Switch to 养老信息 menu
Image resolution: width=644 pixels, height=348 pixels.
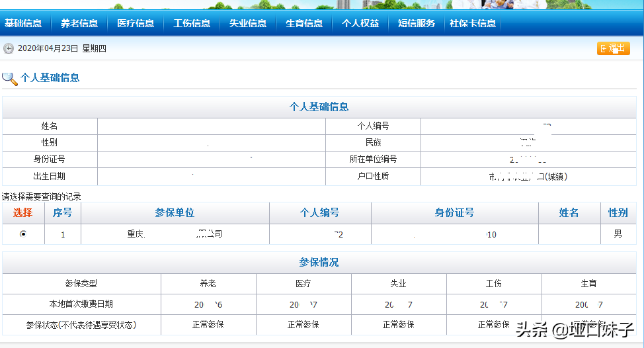pos(79,23)
